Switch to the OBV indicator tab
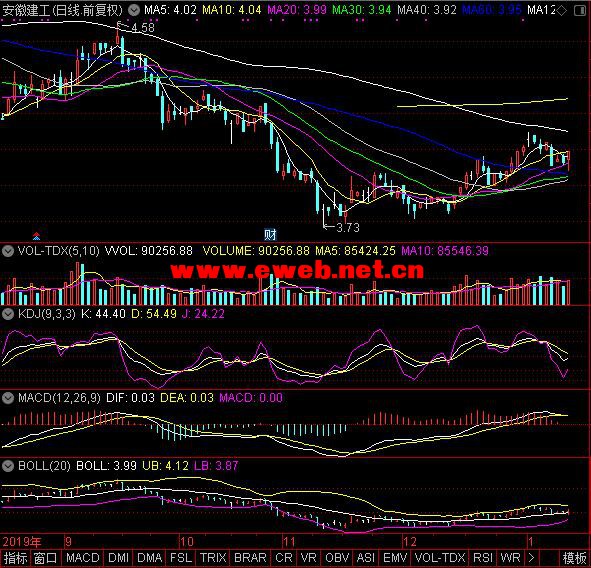The height and width of the screenshot is (568, 591). (337, 558)
